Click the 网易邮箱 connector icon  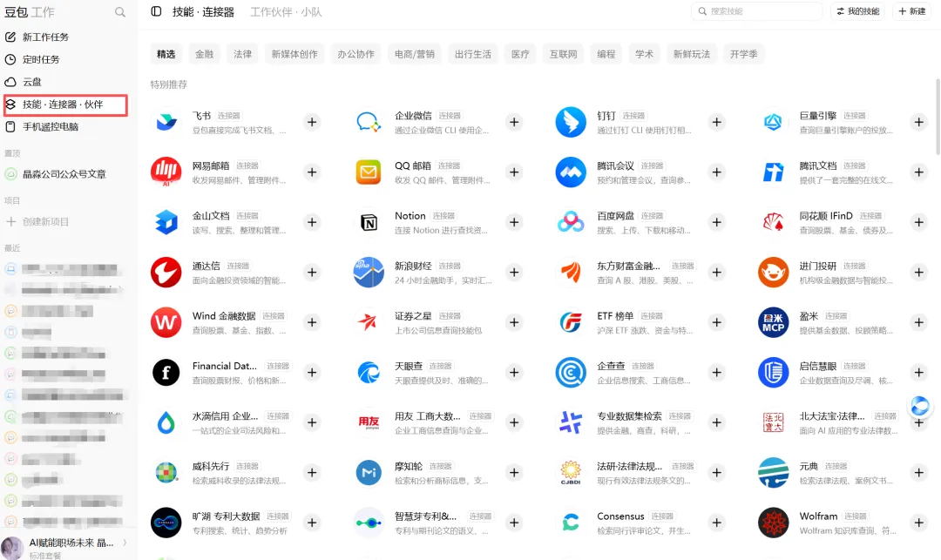click(166, 172)
